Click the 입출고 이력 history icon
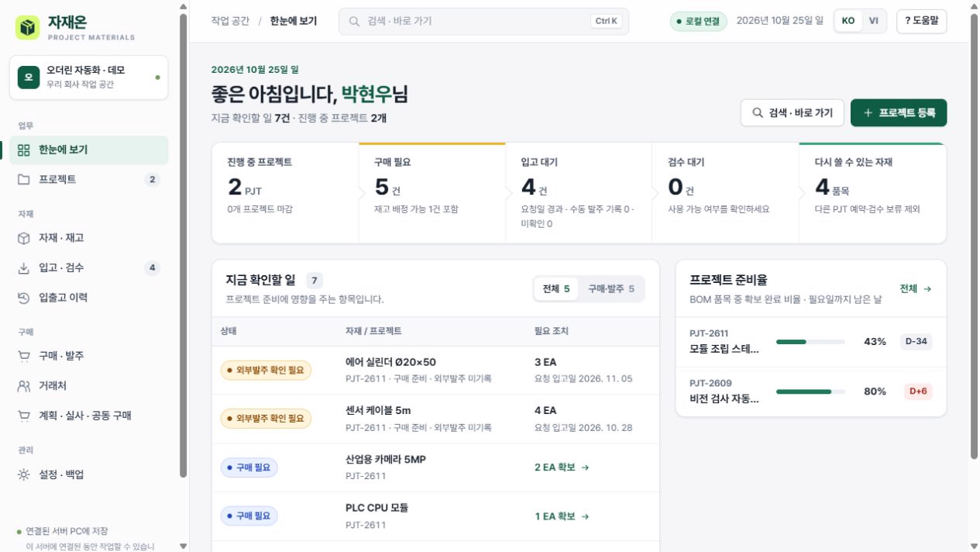Viewport: 980px width, 552px height. (24, 298)
